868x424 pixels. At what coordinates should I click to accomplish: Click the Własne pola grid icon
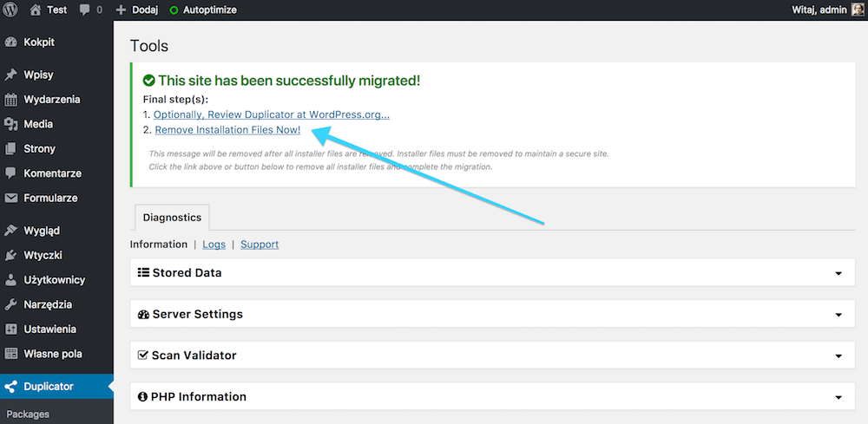coord(10,354)
